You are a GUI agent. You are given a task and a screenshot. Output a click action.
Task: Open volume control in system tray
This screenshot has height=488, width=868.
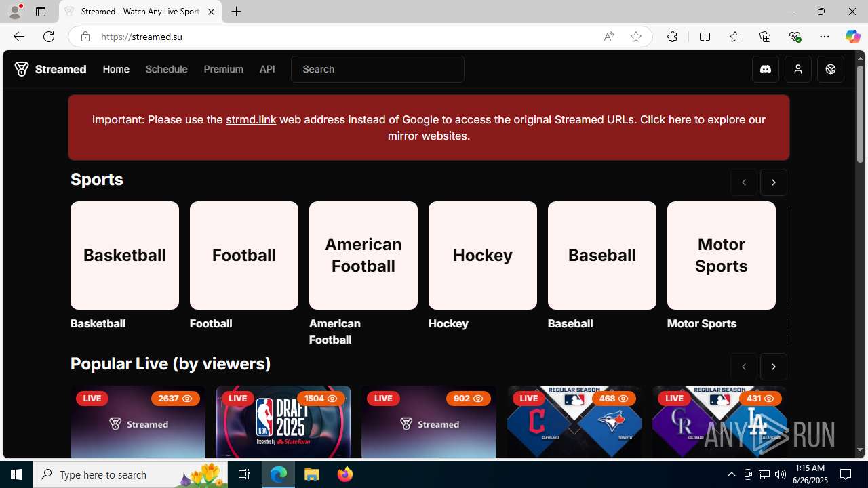tap(781, 474)
